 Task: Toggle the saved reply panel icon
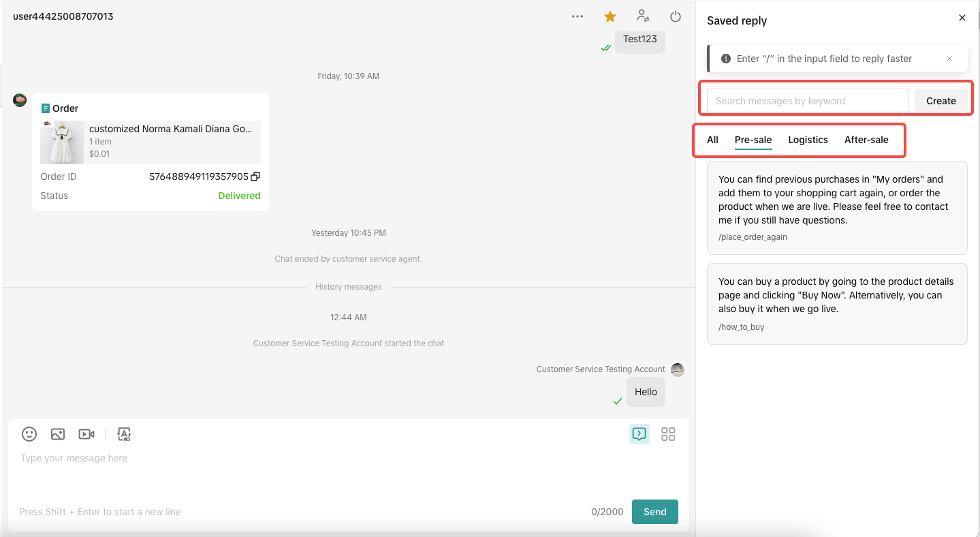[x=639, y=434]
